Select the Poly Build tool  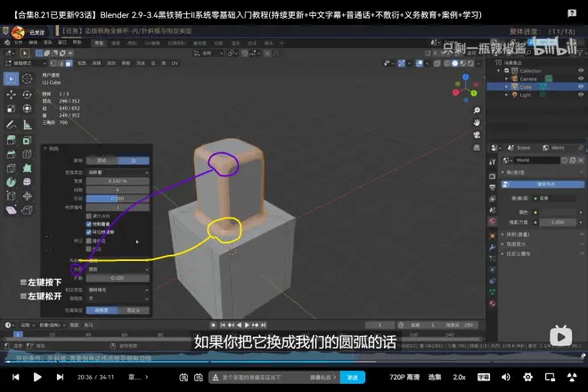click(x=27, y=168)
